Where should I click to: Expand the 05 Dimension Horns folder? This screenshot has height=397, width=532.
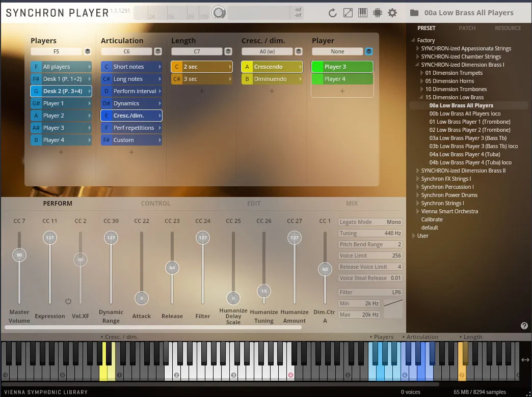pyautogui.click(x=422, y=81)
